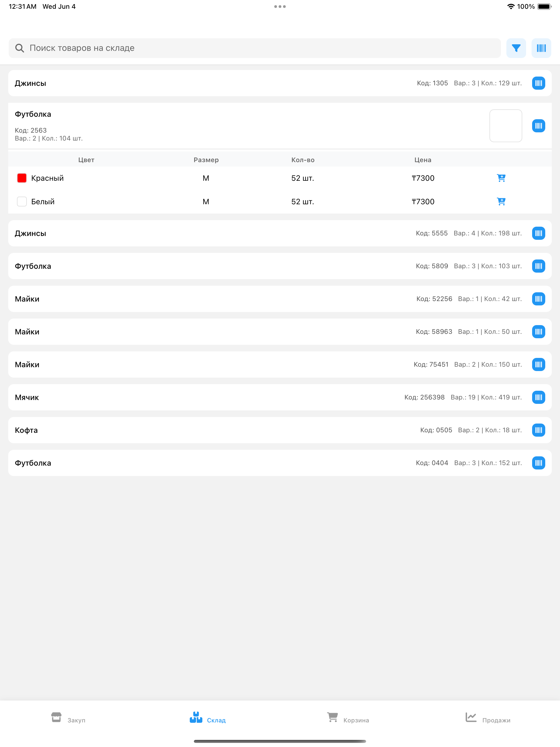Tap the ₸7300 price in Красный row
The height and width of the screenshot is (747, 560).
(423, 178)
